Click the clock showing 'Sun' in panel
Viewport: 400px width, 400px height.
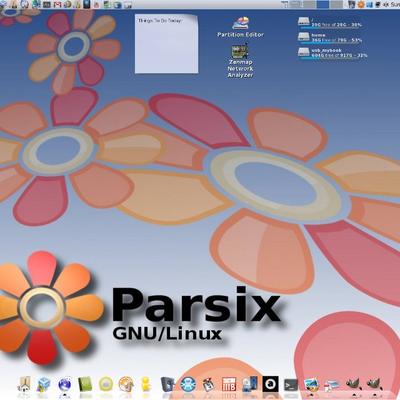(x=395, y=4)
